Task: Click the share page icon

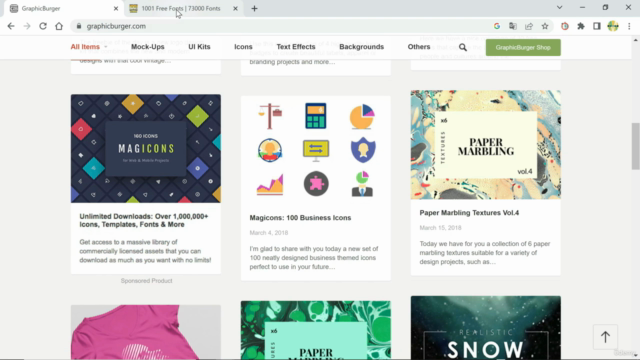Action: 529,26
